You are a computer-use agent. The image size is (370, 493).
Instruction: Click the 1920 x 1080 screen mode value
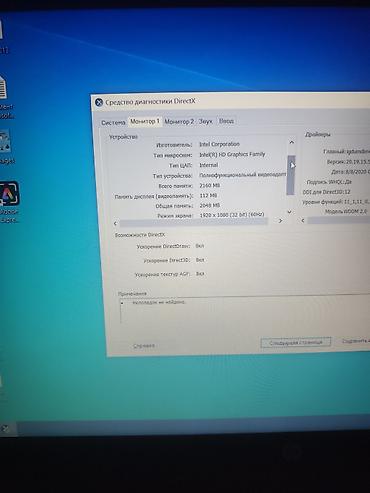pyautogui.click(x=232, y=215)
